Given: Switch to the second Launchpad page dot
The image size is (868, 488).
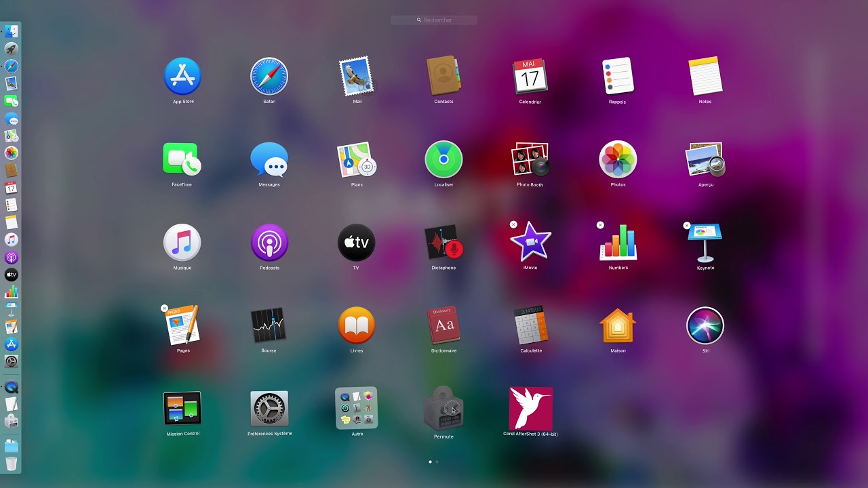Looking at the screenshot, I should tap(437, 462).
